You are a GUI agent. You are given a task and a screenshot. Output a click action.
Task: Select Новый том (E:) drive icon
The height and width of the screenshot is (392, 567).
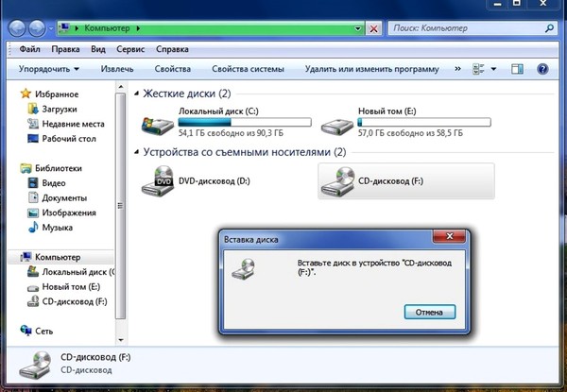point(337,127)
